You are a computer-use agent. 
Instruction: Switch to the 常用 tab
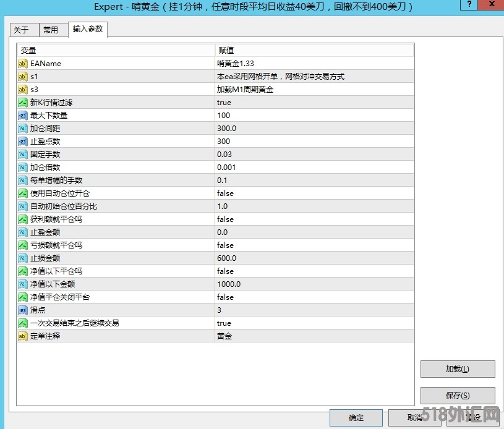51,30
